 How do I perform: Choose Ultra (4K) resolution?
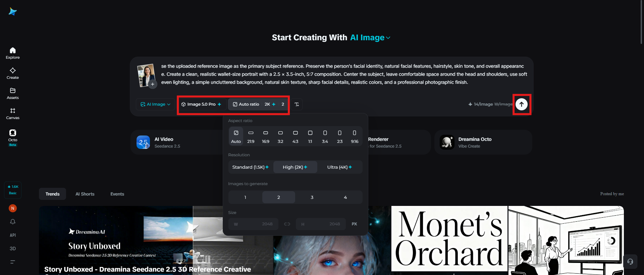(340, 167)
